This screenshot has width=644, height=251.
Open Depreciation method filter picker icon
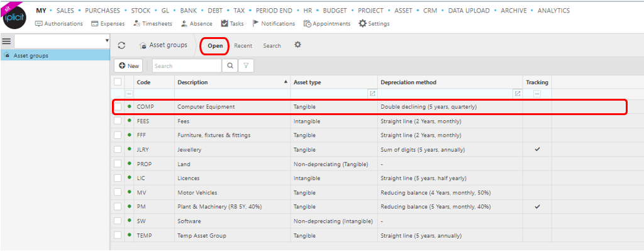518,94
